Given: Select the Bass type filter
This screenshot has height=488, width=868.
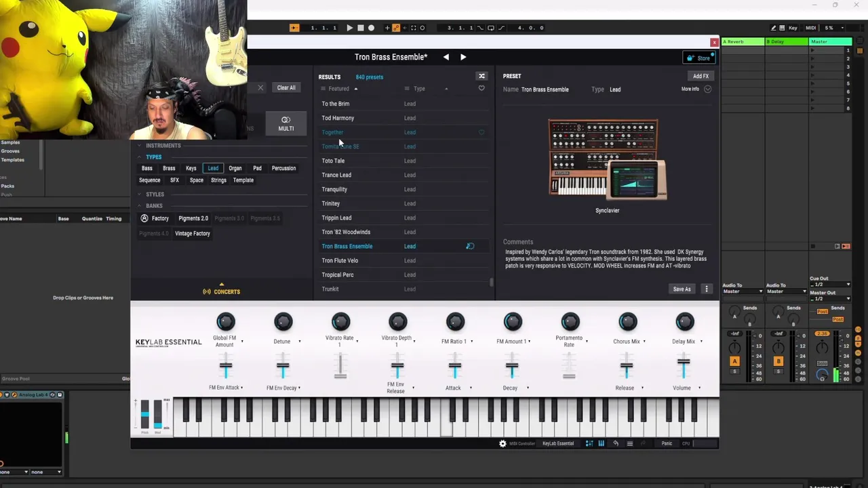Looking at the screenshot, I should tap(147, 168).
